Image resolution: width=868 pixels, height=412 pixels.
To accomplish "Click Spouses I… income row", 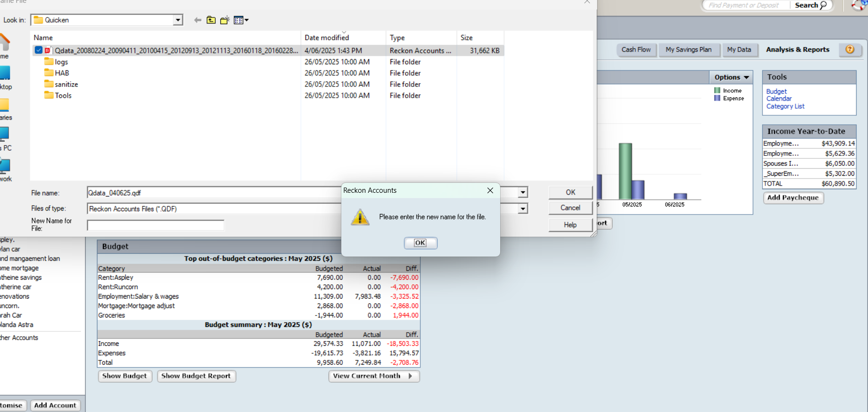I will [809, 163].
